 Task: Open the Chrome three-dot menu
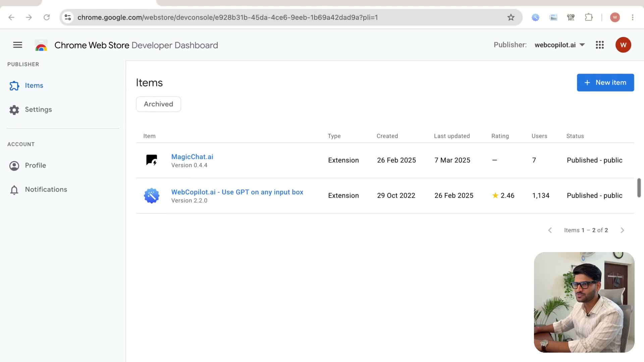click(x=633, y=17)
